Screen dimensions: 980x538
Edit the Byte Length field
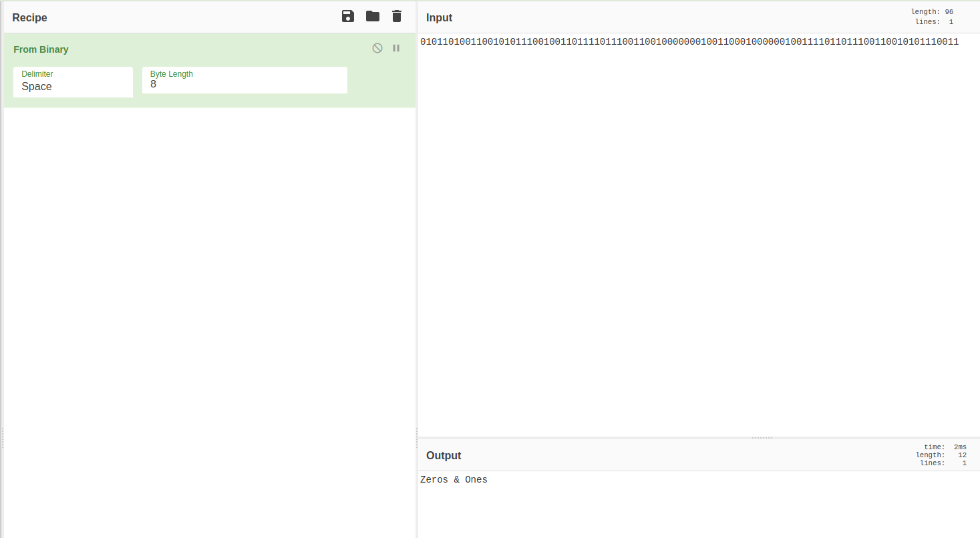244,80
